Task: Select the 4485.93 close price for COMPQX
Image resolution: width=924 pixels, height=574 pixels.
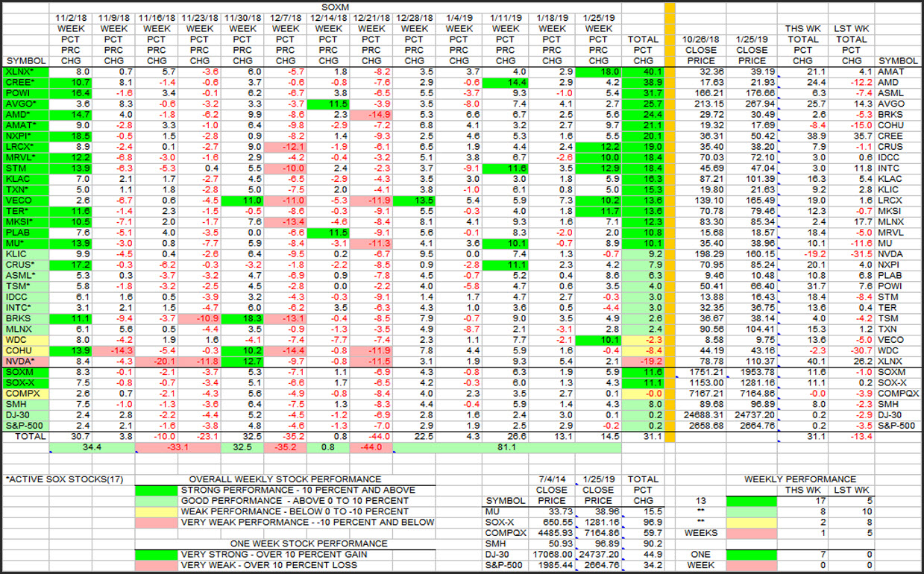Action: click(x=552, y=534)
